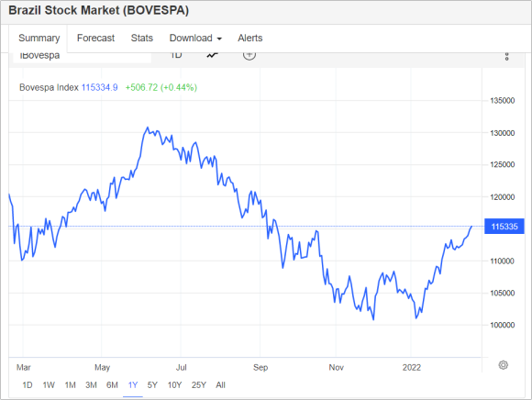Open the Alerts tab
The height and width of the screenshot is (400, 532).
coord(250,38)
